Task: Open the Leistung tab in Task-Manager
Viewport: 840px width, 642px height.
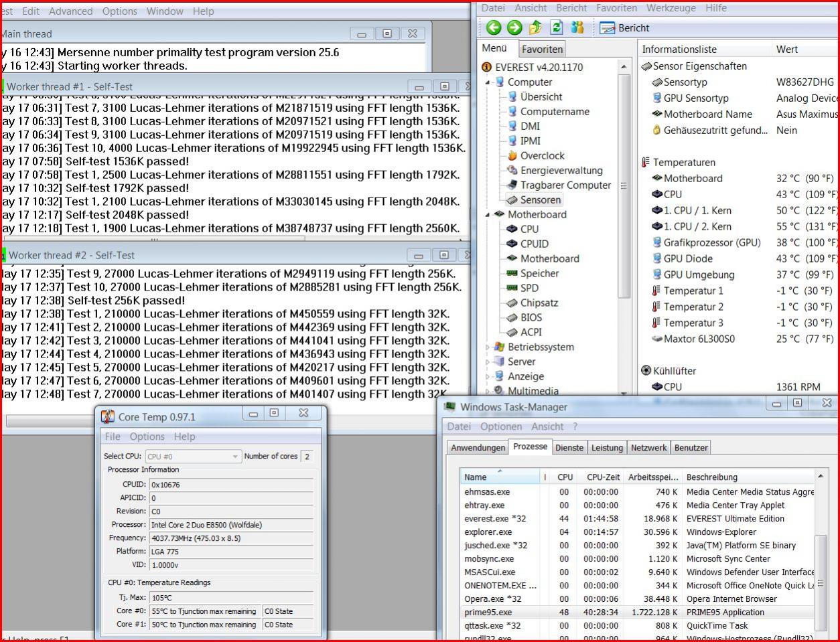Action: pos(607,448)
